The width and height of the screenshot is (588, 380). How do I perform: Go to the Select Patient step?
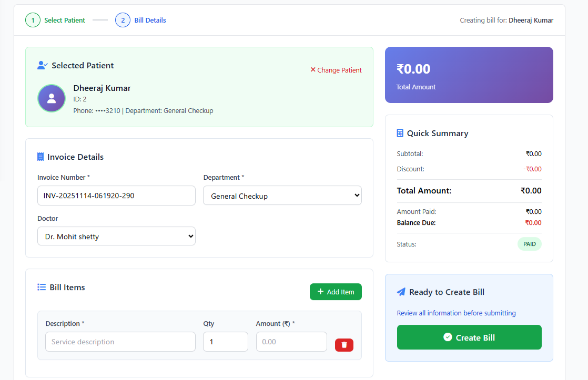(x=64, y=20)
